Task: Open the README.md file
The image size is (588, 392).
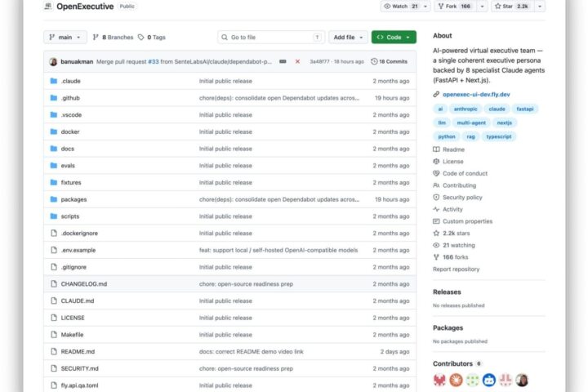Action: click(x=78, y=351)
